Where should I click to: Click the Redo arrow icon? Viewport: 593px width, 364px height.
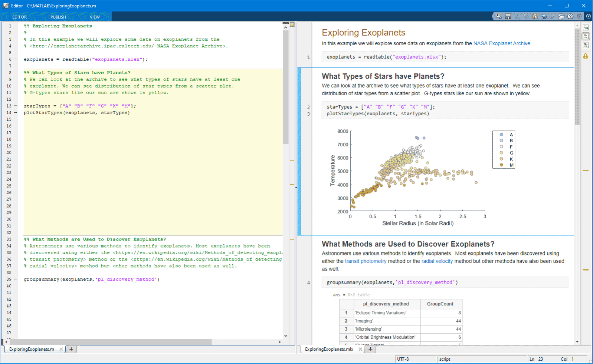click(553, 16)
